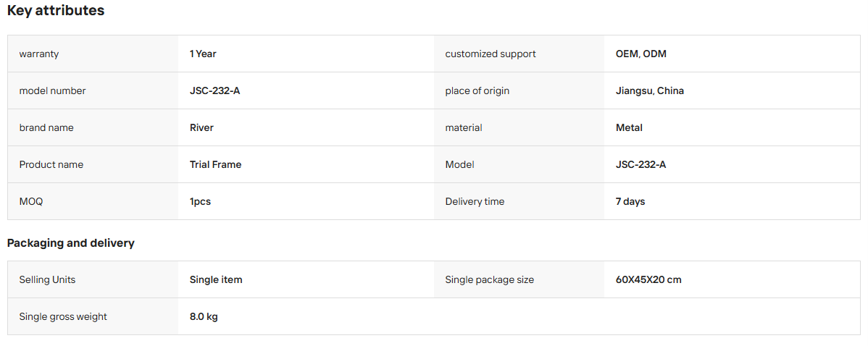Click the model number JSC-232-A value
Image resolution: width=868 pixels, height=346 pixels.
pyautogui.click(x=214, y=90)
